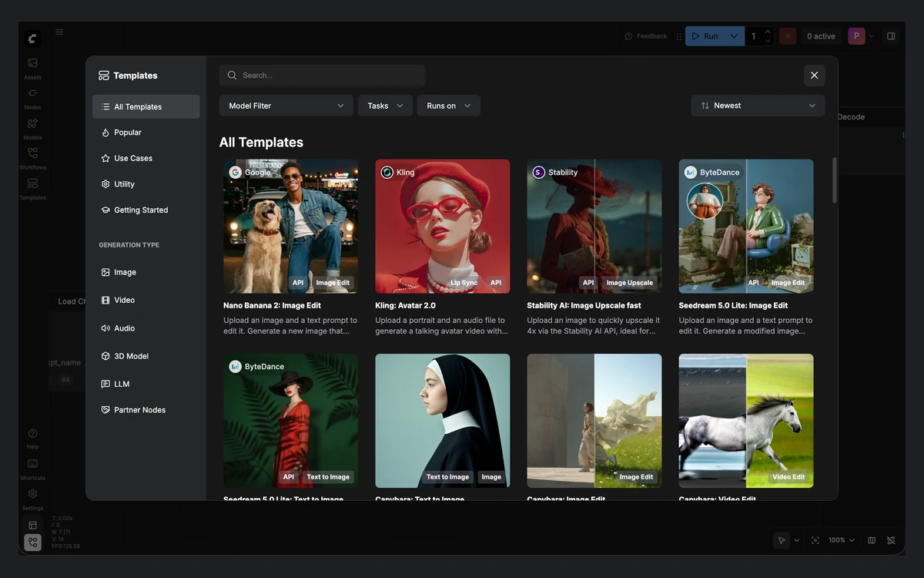Select the Getting Started category

pyautogui.click(x=146, y=210)
